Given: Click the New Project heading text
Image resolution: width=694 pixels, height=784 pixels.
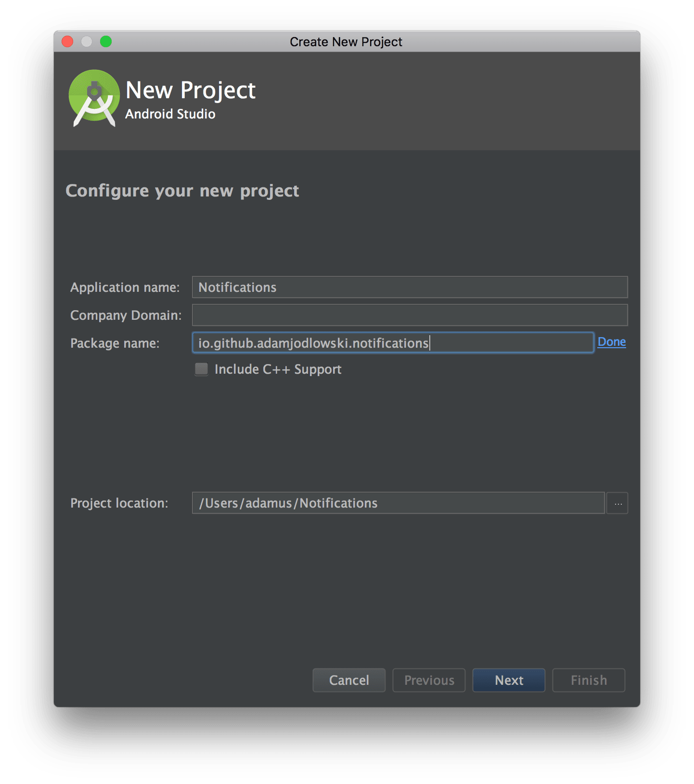Looking at the screenshot, I should tap(191, 91).
